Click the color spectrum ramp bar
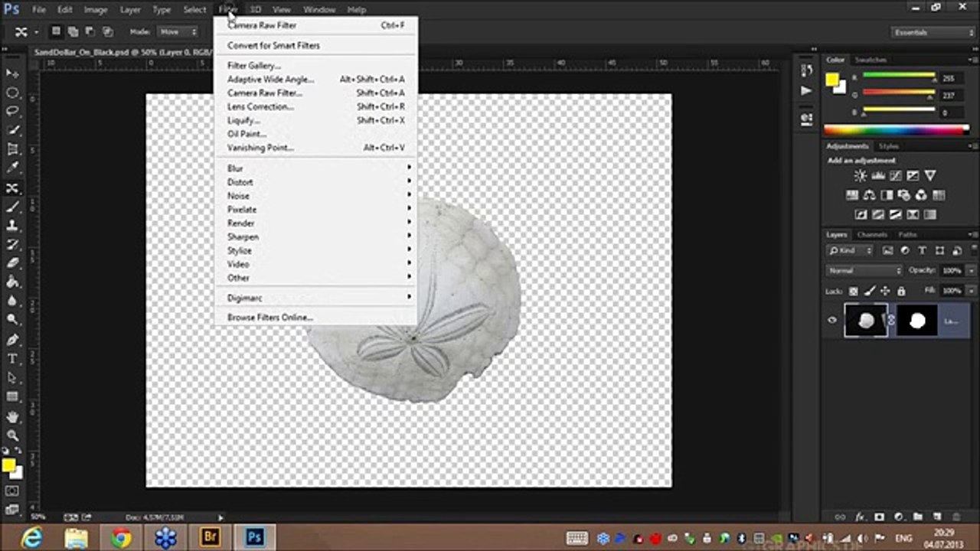Screen dimensions: 980x551 point(896,130)
